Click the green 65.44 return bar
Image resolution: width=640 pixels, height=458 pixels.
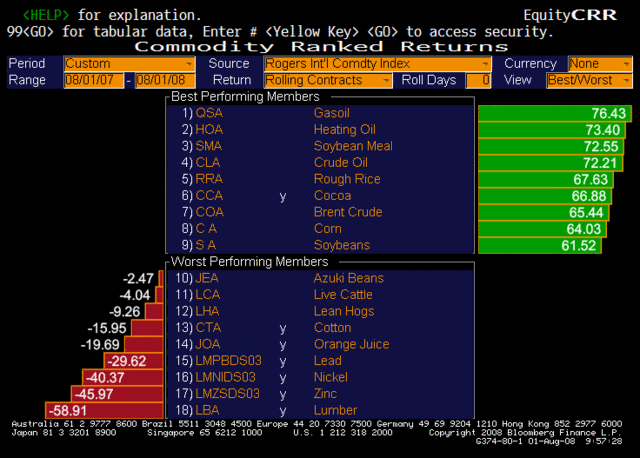[x=544, y=213]
